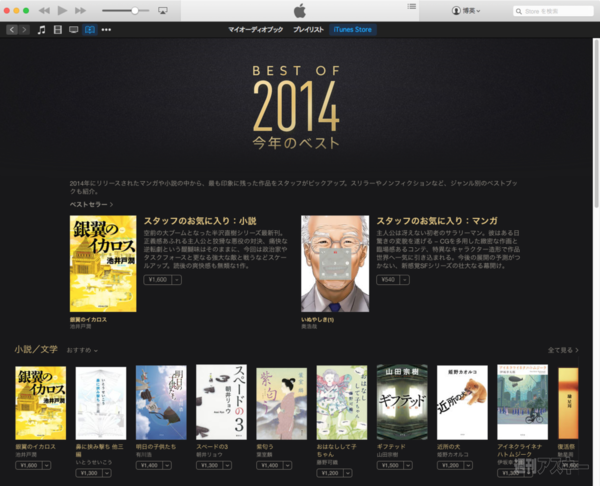The image size is (600, 486).
Task: Open the ギフテッド book cover
Action: [402, 402]
